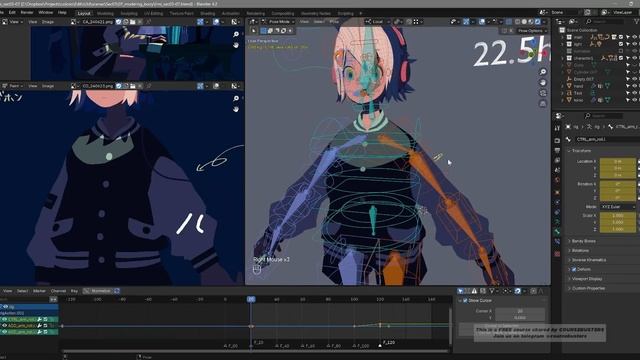Open the View Layer properties tab
Viewport: 640px width, 360px height.
pos(558,160)
